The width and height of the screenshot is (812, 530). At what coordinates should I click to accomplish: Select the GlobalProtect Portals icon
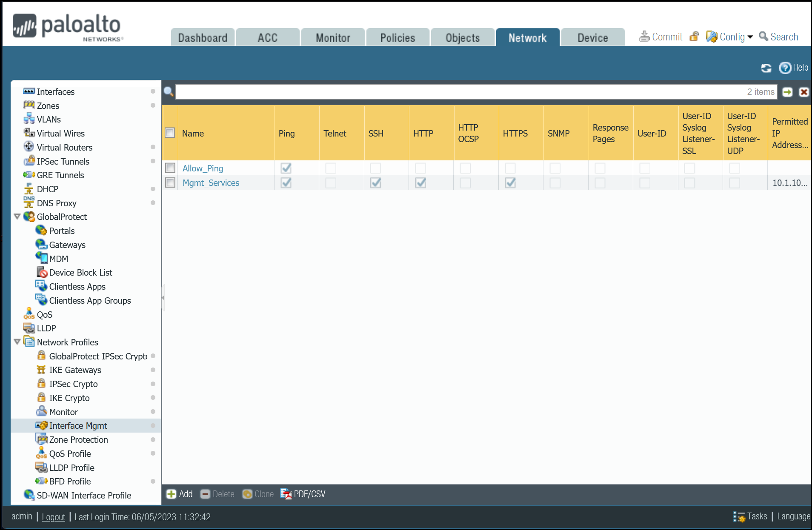[41, 231]
